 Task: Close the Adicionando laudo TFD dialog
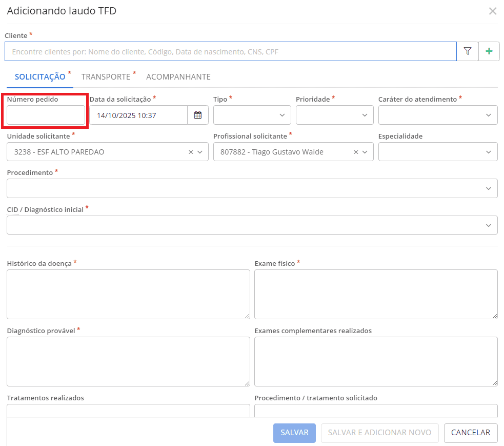(492, 11)
